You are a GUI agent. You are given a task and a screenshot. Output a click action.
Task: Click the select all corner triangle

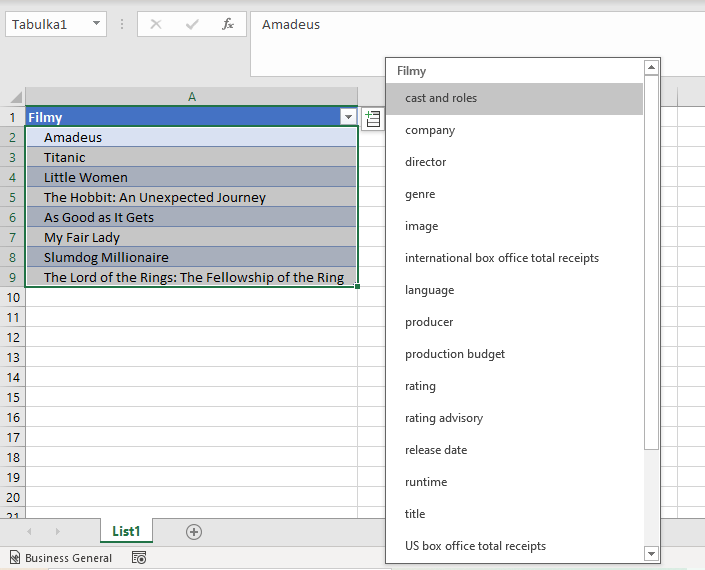click(15, 97)
